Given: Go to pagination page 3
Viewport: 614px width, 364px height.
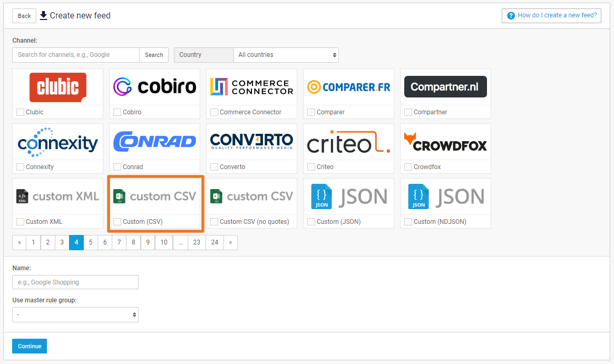Looking at the screenshot, I should pyautogui.click(x=62, y=242).
